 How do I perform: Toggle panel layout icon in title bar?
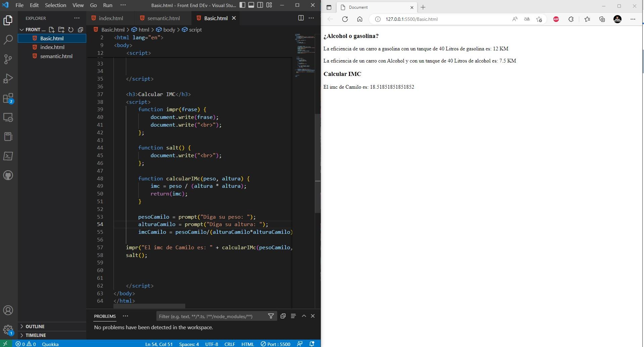(x=251, y=5)
